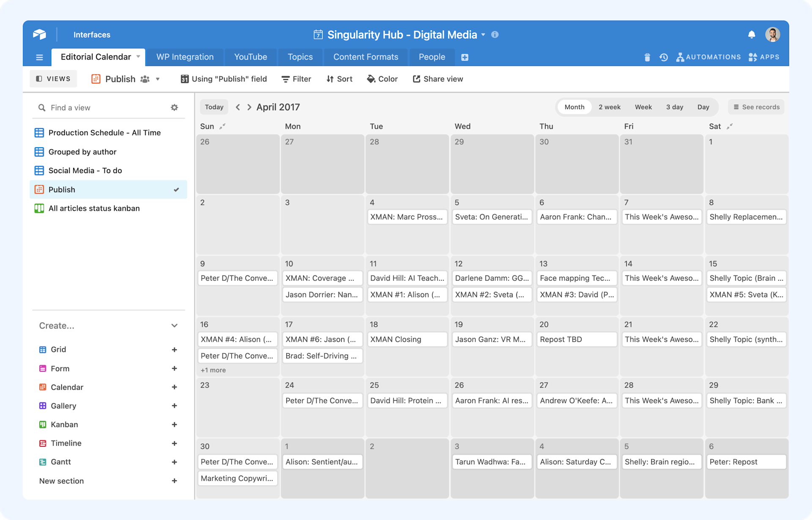812x520 pixels.
Task: Switch calendar to 2 week view
Action: (x=609, y=107)
